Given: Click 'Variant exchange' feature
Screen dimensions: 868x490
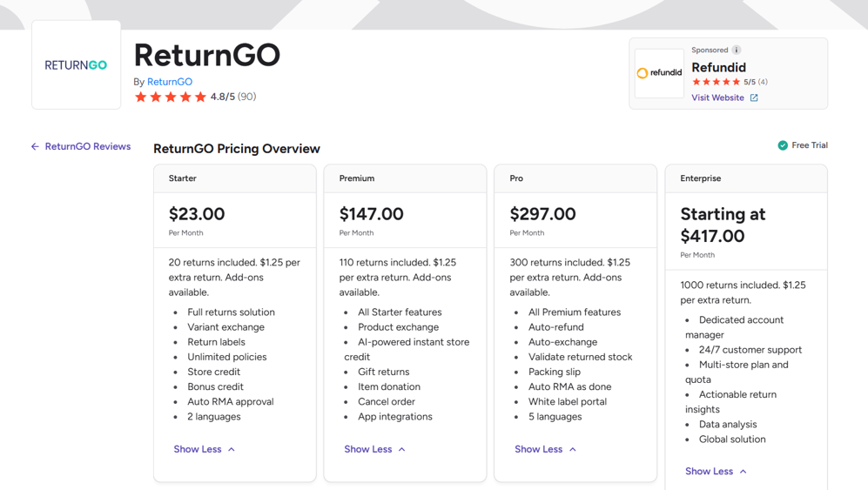Looking at the screenshot, I should pos(225,327).
